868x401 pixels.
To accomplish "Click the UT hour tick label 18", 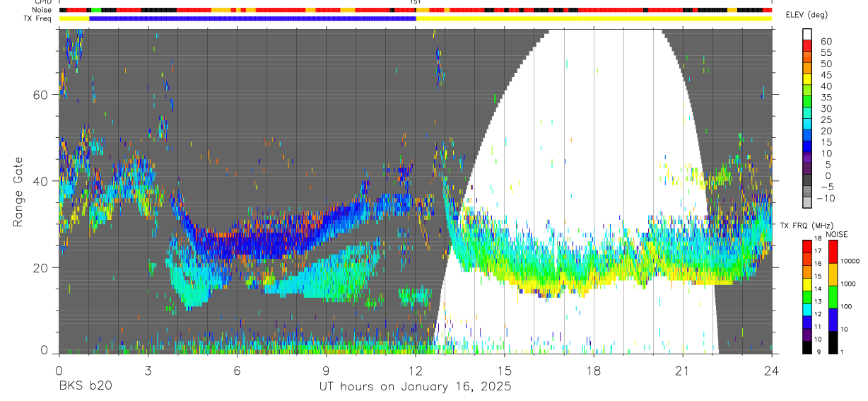I will (x=594, y=371).
